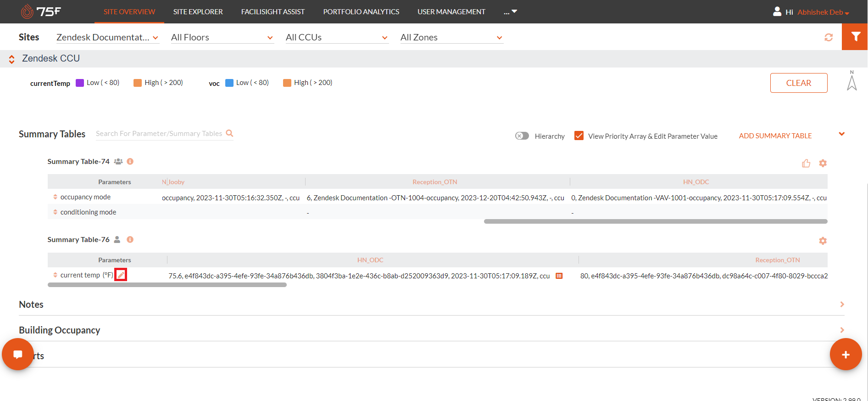Image resolution: width=868 pixels, height=401 pixels.
Task: Click thumbs-up icon for Summary Table-74
Action: point(806,163)
